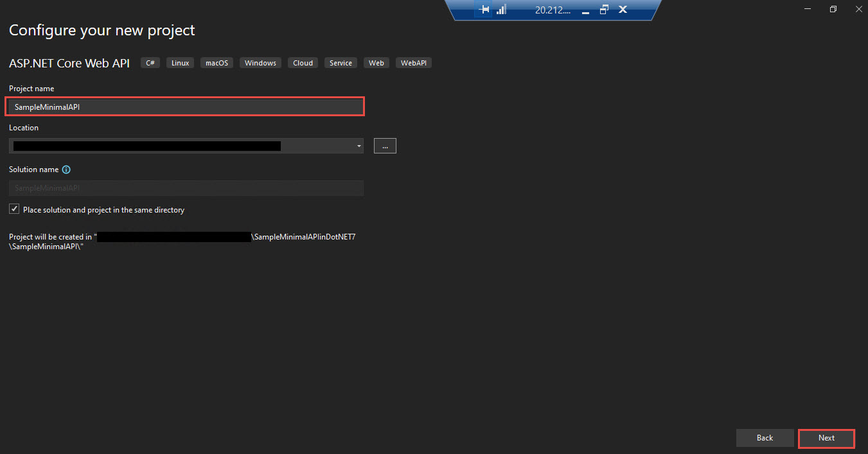Viewport: 868px width, 454px height.
Task: Click the Service tag
Action: pos(341,62)
